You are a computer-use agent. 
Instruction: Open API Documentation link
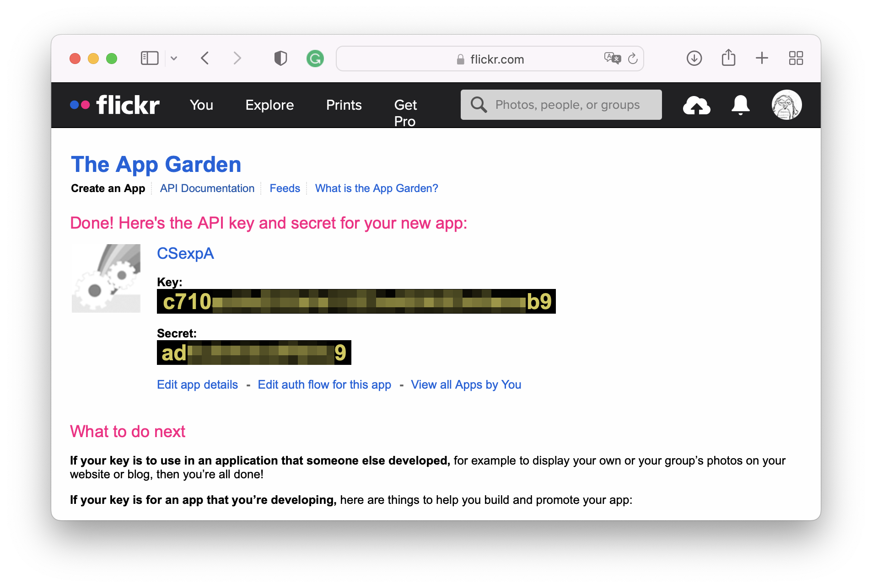pyautogui.click(x=207, y=188)
